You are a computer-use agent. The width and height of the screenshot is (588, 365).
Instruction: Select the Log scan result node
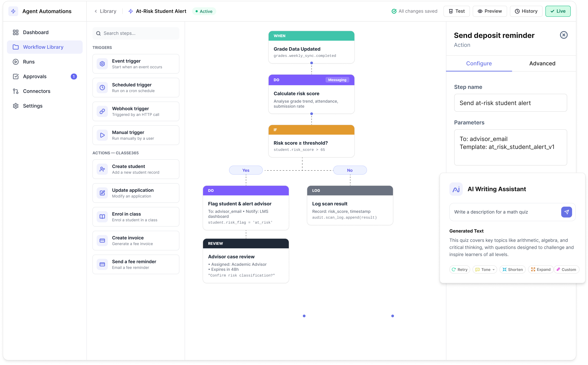350,205
